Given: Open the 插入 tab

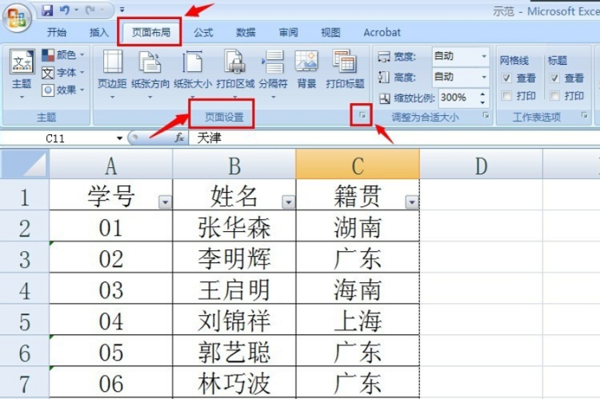Looking at the screenshot, I should tap(99, 33).
